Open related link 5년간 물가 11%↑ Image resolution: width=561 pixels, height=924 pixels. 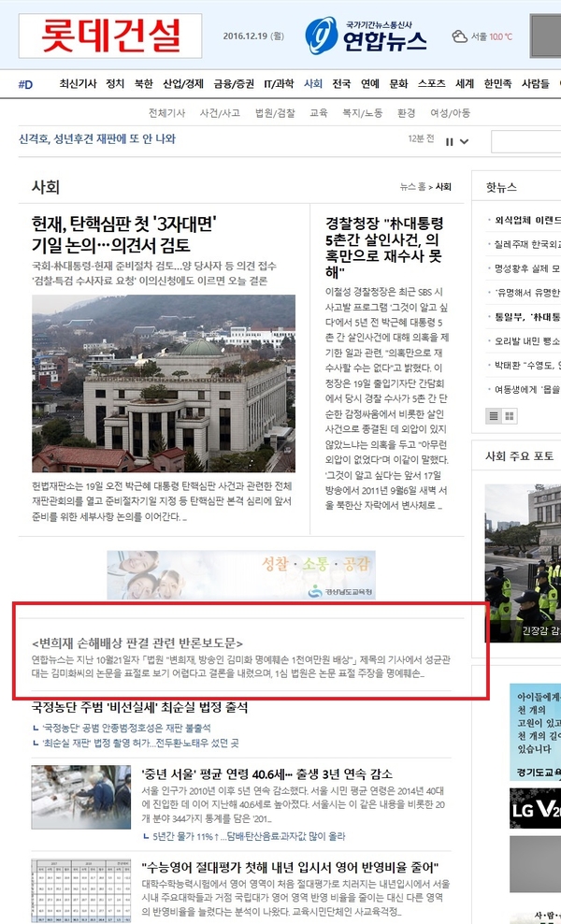(248, 836)
